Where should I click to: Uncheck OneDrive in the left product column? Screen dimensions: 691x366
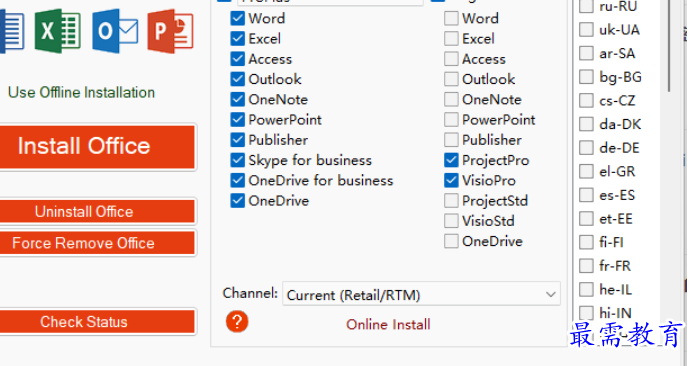pos(237,201)
